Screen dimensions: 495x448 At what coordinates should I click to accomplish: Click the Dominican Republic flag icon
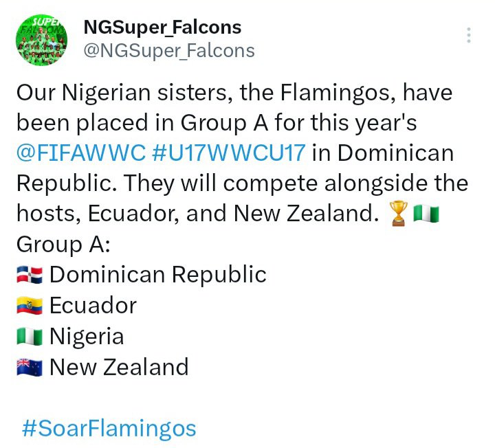tap(30, 276)
